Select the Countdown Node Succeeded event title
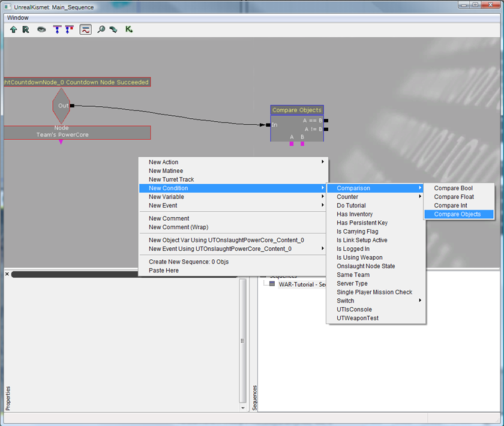The image size is (504, 426). click(x=77, y=82)
